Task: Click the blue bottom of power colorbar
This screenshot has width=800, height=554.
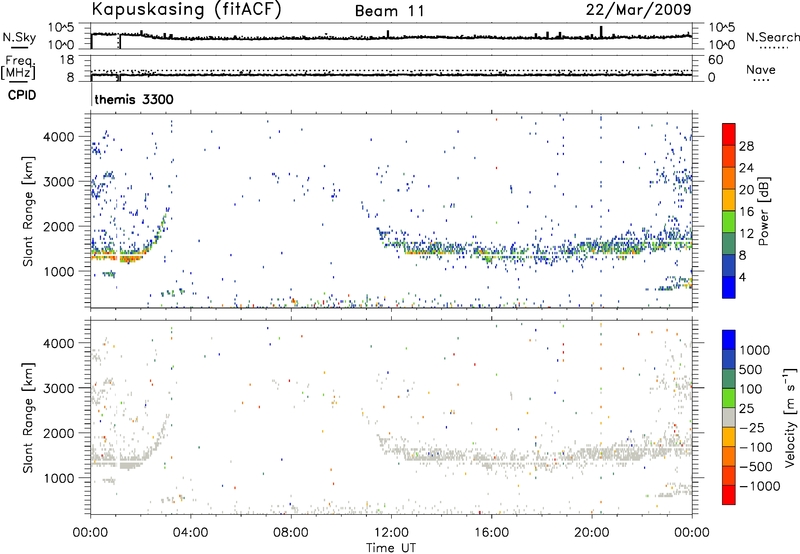Action: click(x=729, y=287)
